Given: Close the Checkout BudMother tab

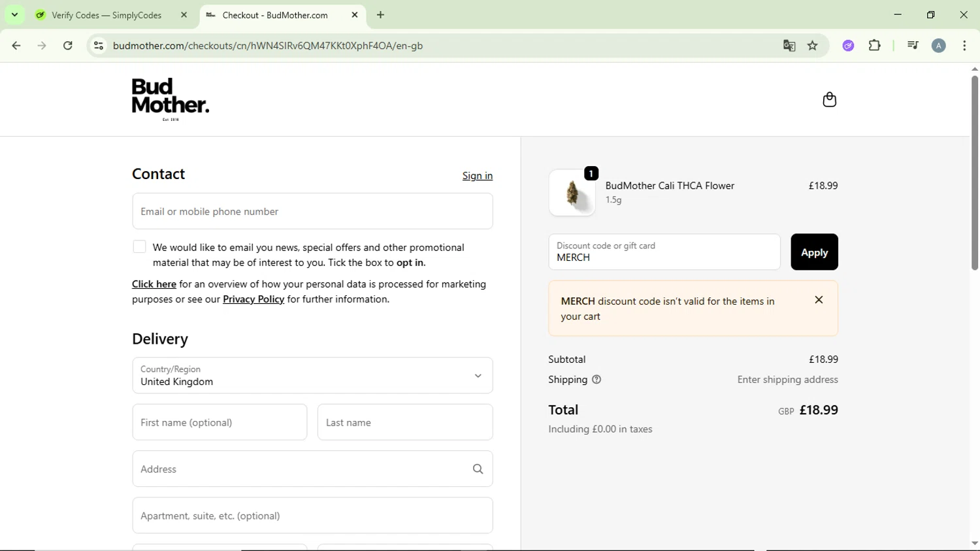Looking at the screenshot, I should click(355, 15).
